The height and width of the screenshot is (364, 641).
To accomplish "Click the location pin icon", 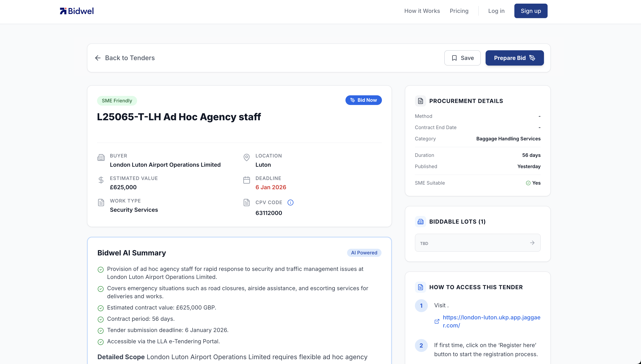I will coord(246,157).
